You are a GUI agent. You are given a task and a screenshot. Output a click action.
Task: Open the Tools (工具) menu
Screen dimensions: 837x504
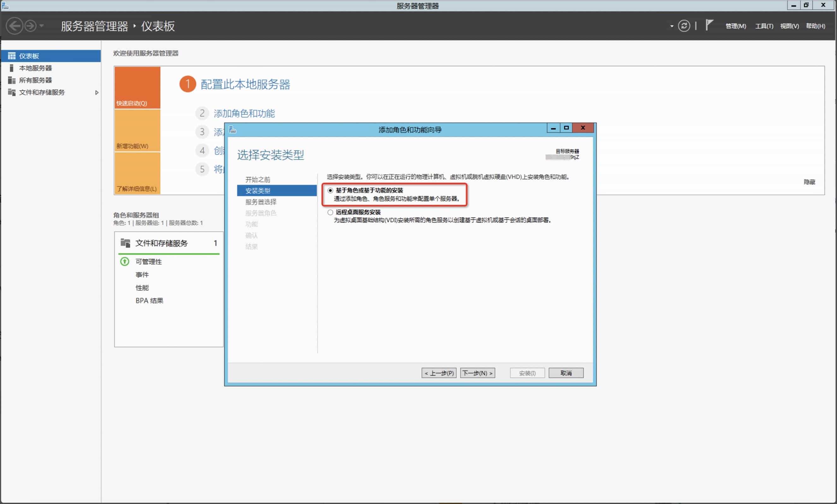(764, 26)
